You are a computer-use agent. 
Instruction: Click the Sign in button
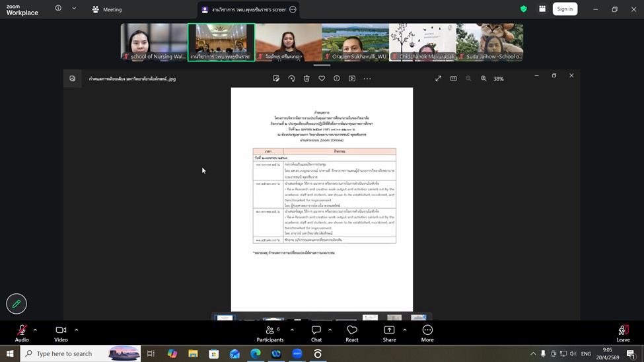[565, 9]
